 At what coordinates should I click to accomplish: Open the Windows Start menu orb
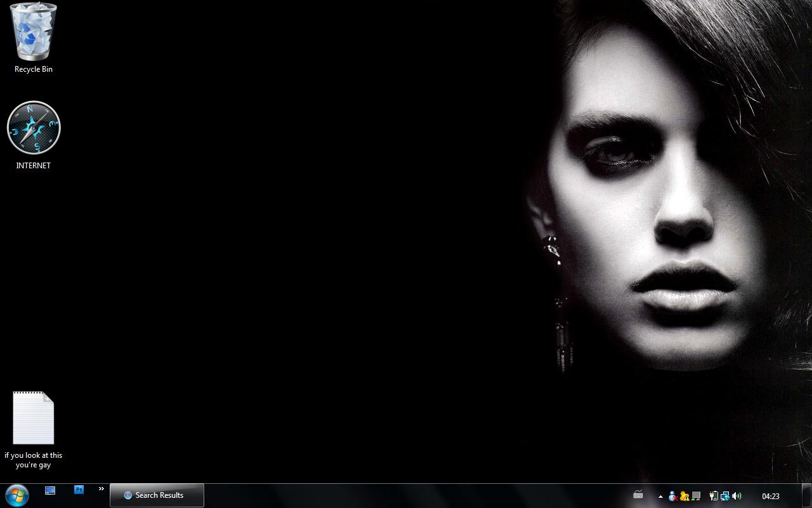(17, 495)
